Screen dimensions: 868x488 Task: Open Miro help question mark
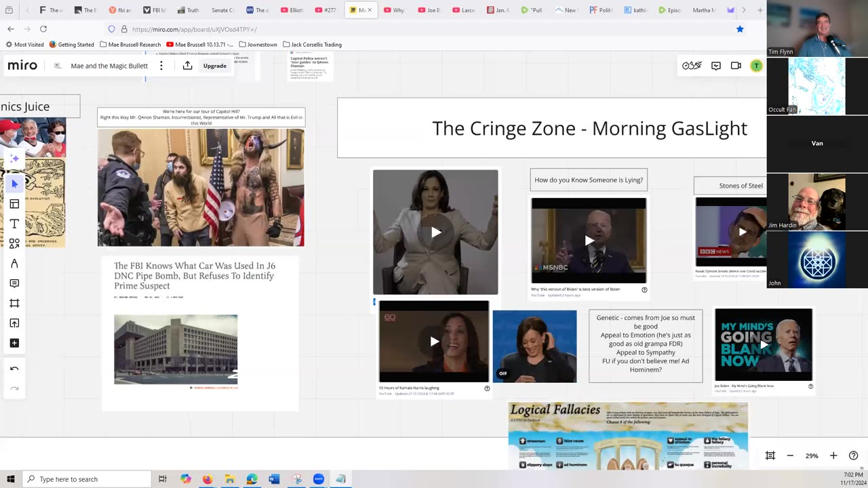pyautogui.click(x=854, y=455)
